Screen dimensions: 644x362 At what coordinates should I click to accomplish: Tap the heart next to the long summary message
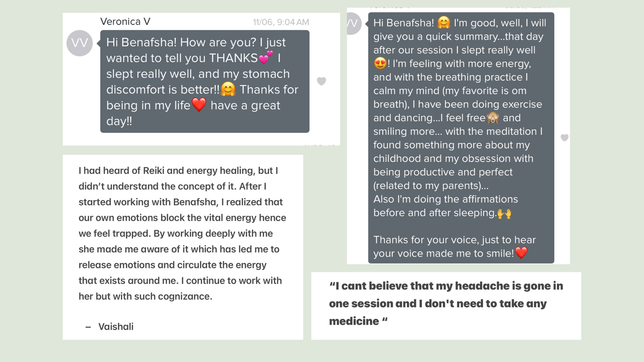(x=565, y=137)
